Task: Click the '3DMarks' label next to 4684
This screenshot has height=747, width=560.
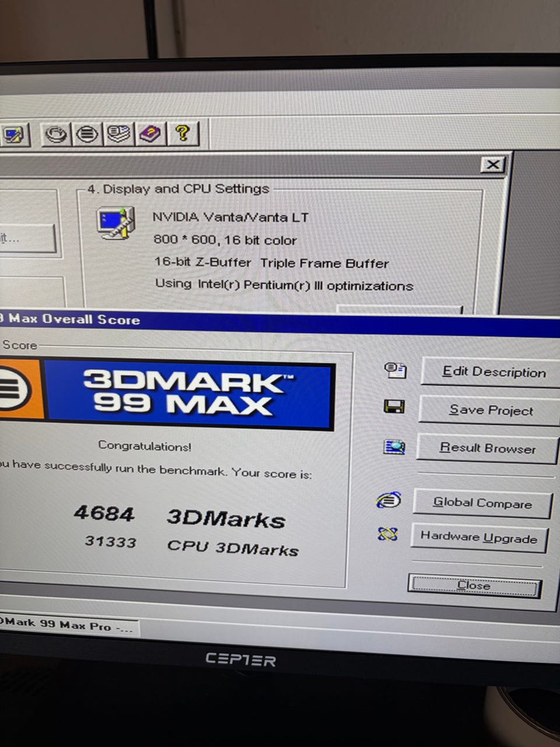Action: pos(226,518)
